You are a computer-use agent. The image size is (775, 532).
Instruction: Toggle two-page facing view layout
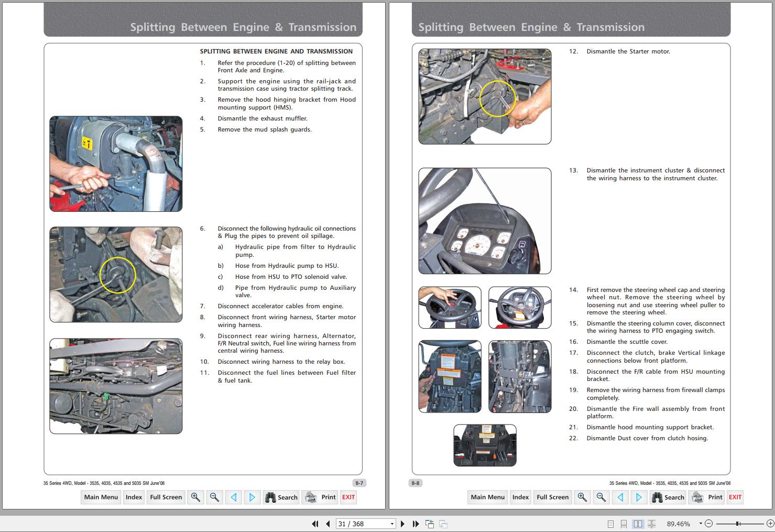point(638,524)
